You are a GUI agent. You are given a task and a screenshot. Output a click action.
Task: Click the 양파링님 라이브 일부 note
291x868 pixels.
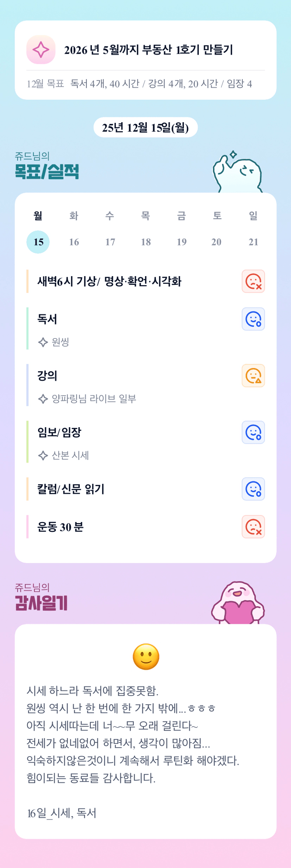94,399
